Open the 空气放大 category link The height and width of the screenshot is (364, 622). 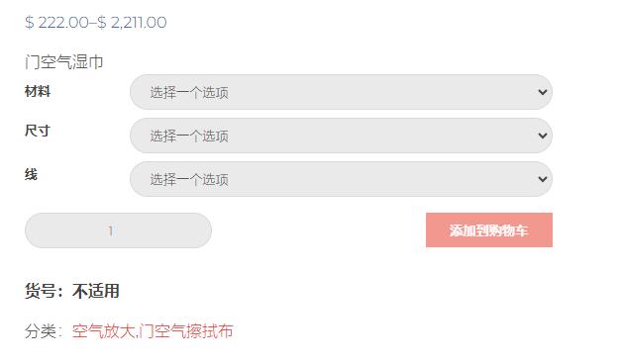pos(104,331)
